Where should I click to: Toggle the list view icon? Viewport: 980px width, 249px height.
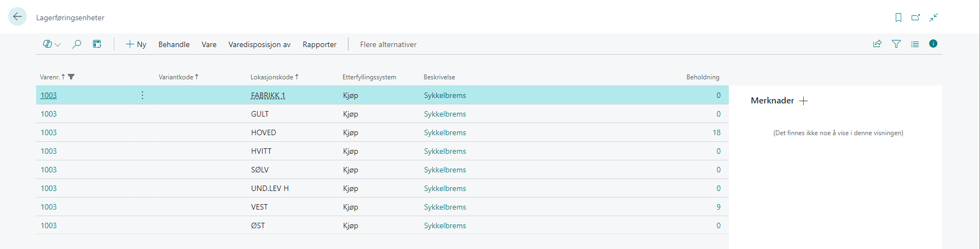click(x=915, y=44)
